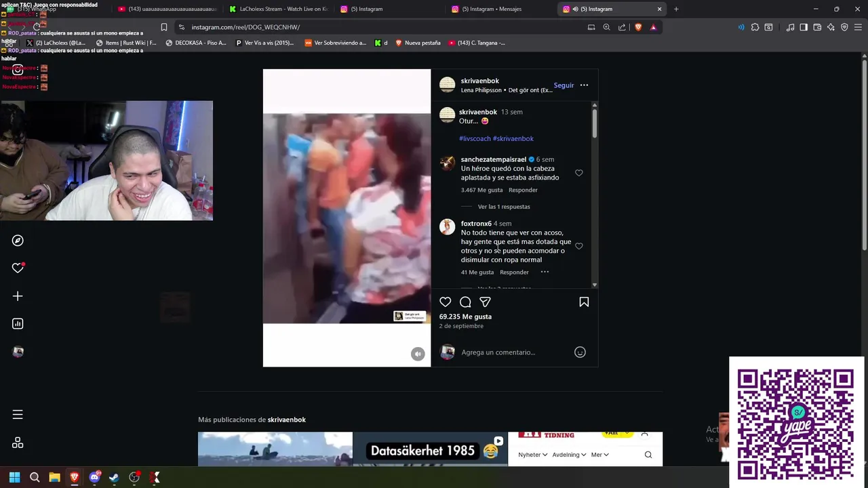Open profile avatar in Instagram sidebar
The width and height of the screenshot is (868, 488).
tap(18, 352)
